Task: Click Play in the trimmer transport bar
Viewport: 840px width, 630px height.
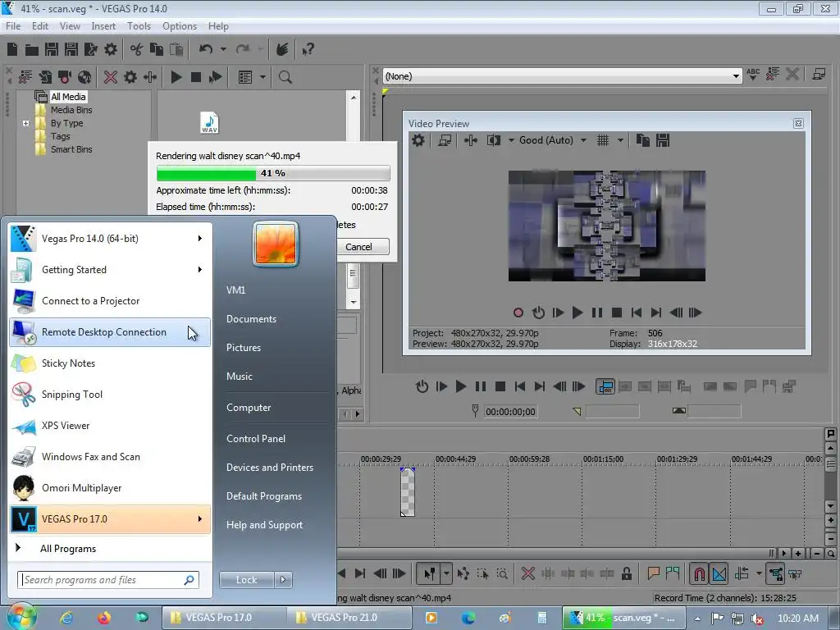Action: pyautogui.click(x=461, y=386)
